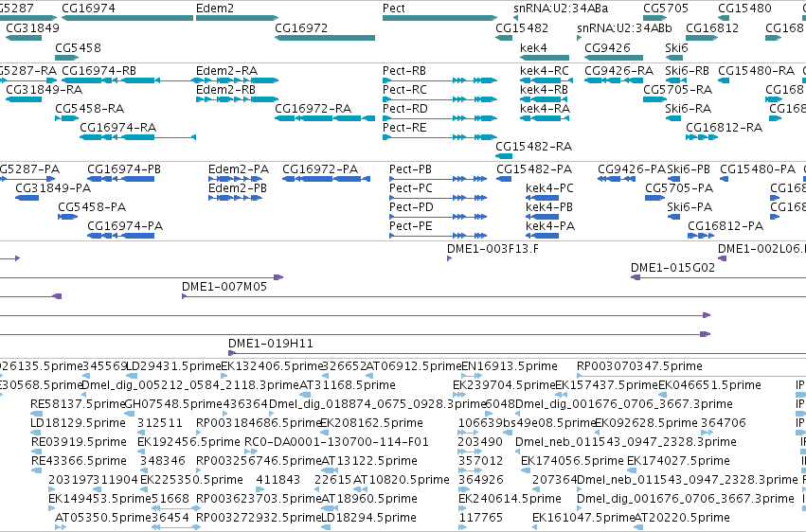Click the CG9426-PA protein label

click(632, 168)
